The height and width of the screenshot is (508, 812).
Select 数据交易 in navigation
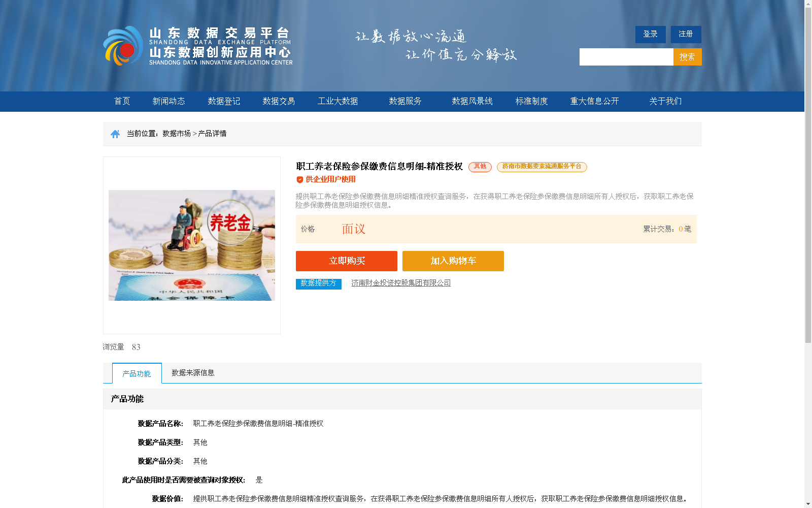279,101
